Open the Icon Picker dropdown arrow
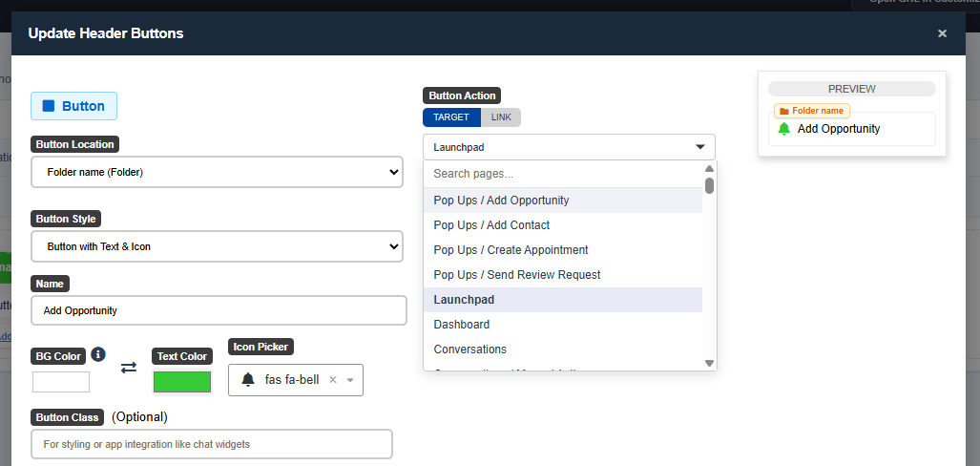 [350, 380]
